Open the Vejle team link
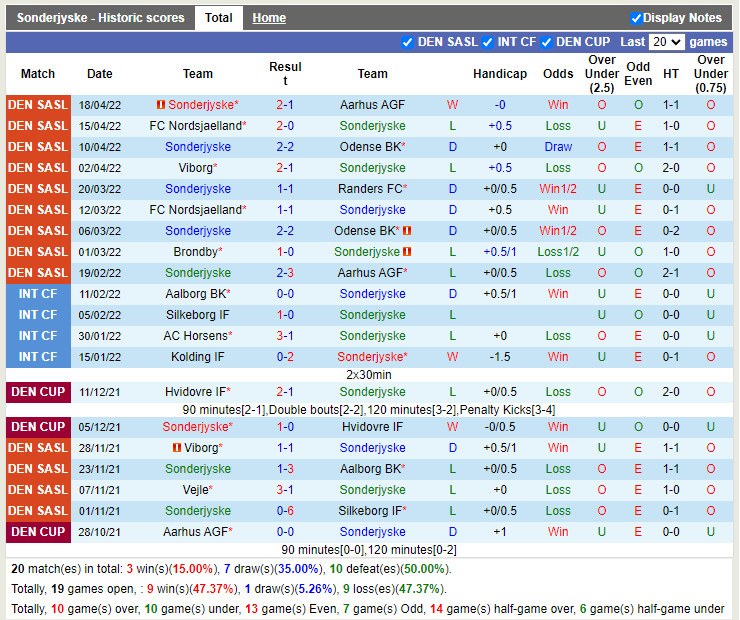 pos(196,490)
